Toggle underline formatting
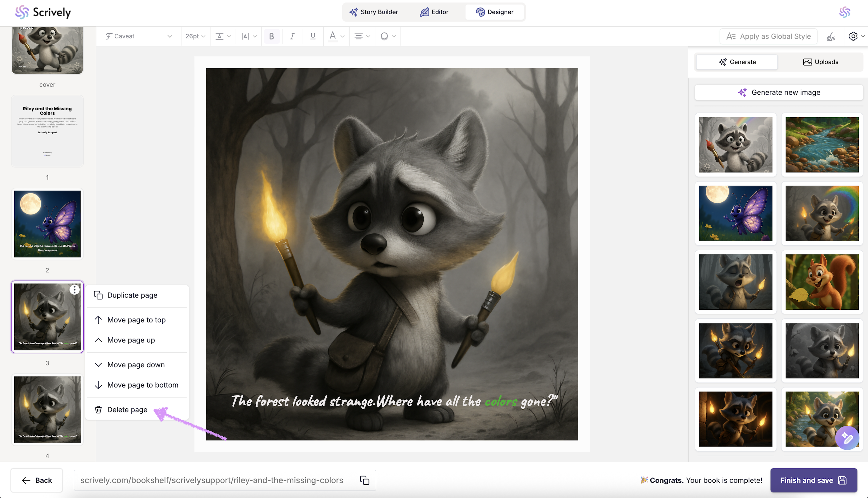 [x=313, y=36]
